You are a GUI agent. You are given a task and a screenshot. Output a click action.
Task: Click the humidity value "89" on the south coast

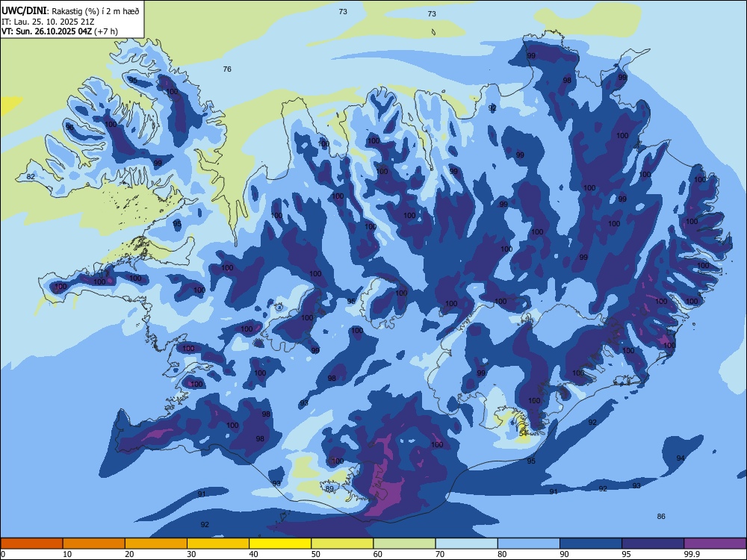(329, 488)
